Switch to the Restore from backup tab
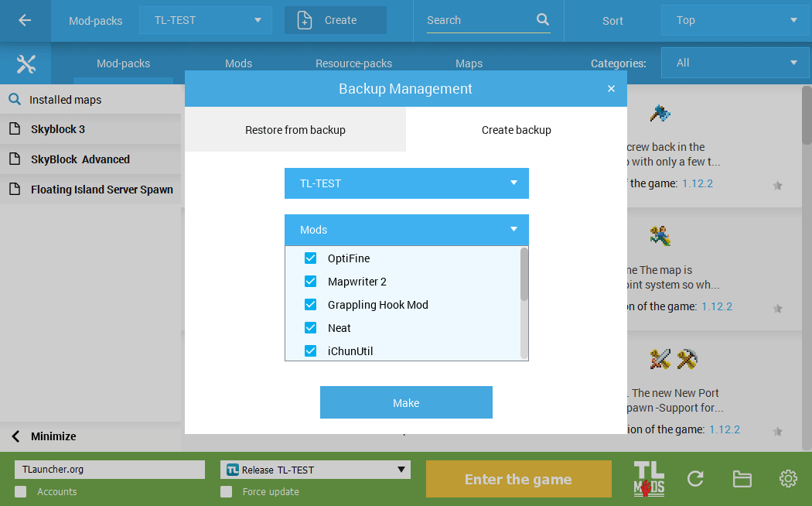The height and width of the screenshot is (506, 812). point(295,130)
